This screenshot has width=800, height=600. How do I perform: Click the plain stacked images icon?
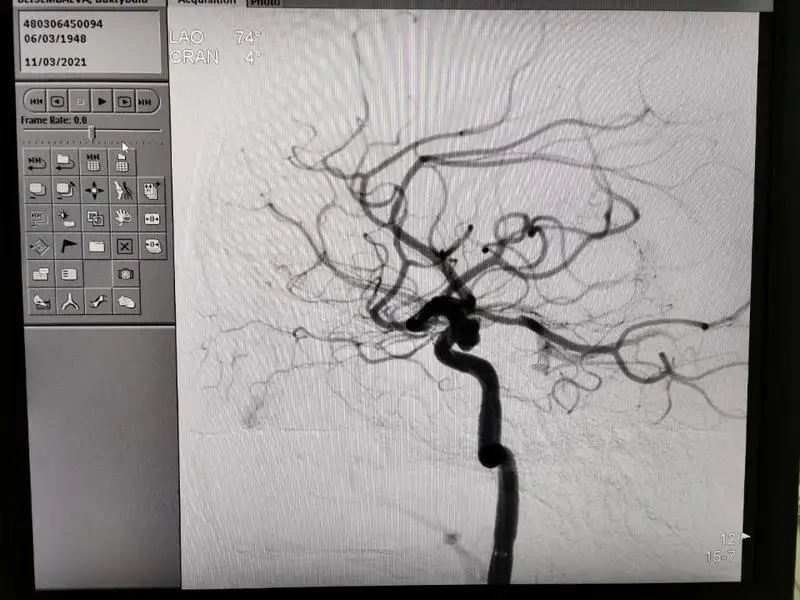[x=38, y=191]
